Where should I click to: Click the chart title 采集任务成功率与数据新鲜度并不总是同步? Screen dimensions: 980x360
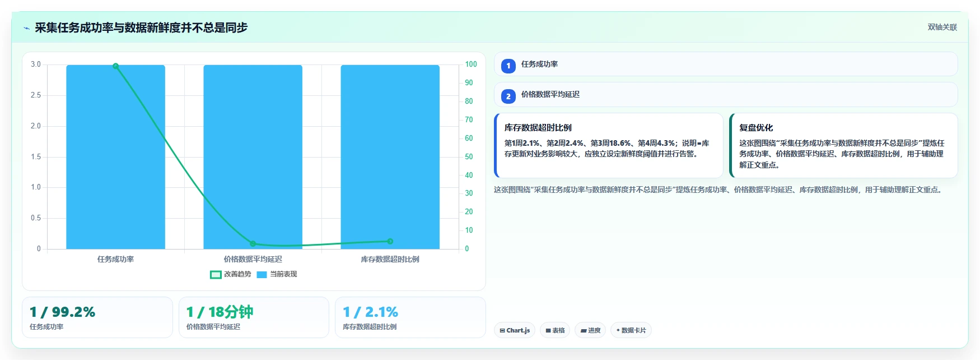141,28
